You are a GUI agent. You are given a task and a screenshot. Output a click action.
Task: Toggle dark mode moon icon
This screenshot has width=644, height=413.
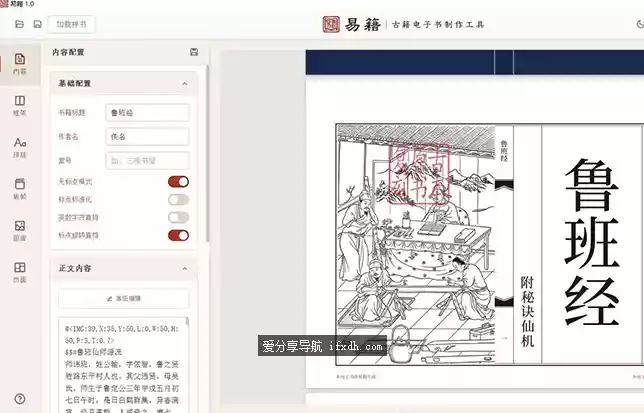tap(640, 24)
